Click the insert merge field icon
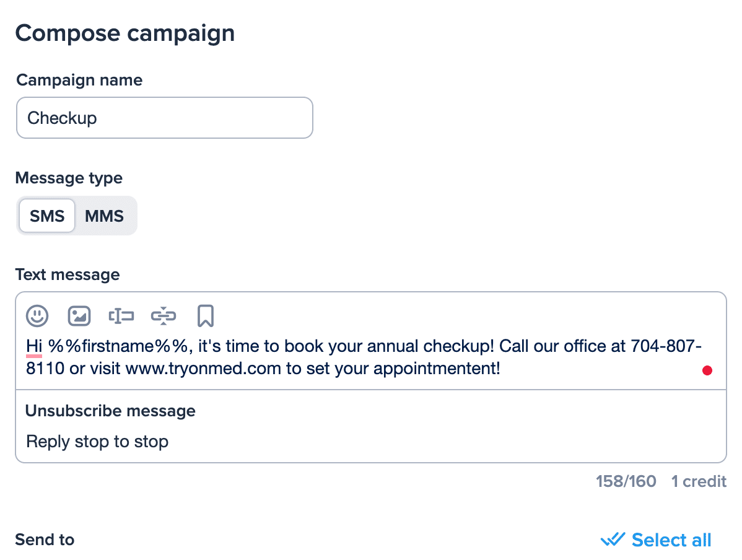742x560 pixels. coord(121,316)
